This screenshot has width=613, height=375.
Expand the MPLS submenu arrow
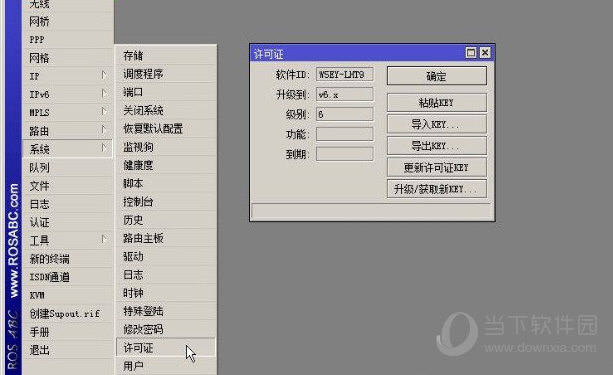103,112
